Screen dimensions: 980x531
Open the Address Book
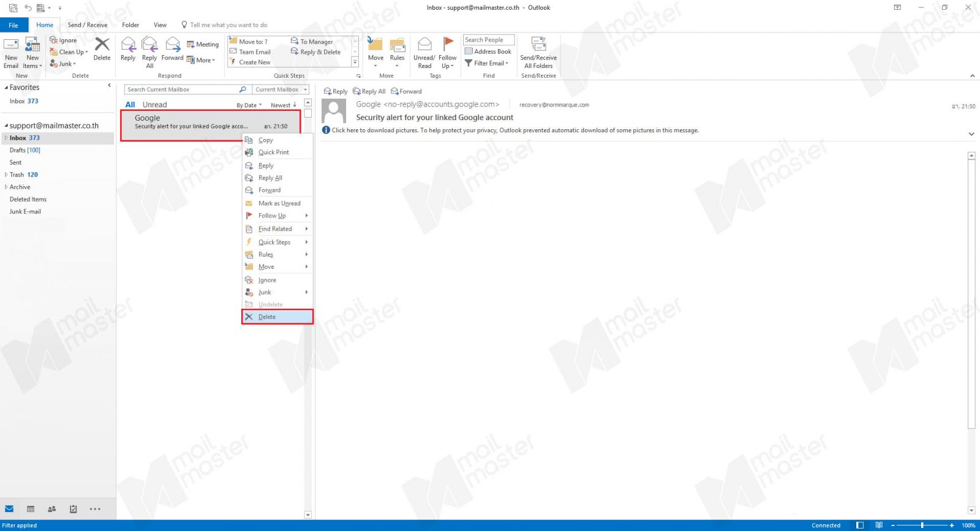point(488,51)
